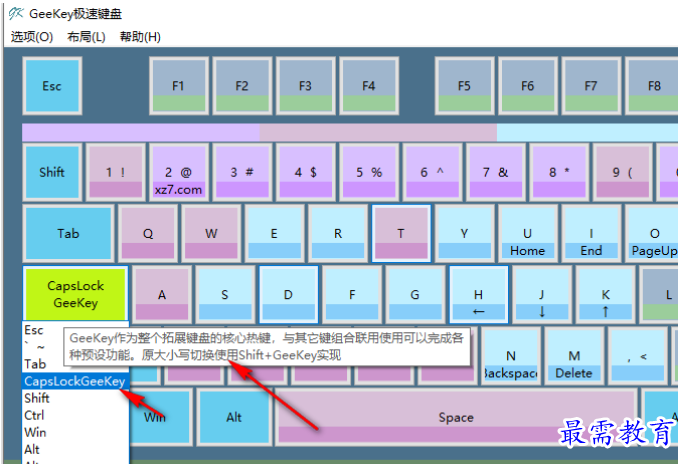
Task: Click the F3 key
Action: tap(305, 86)
